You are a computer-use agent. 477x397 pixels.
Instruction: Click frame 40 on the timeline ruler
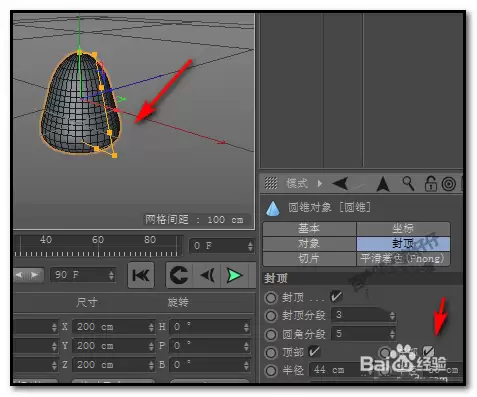click(x=46, y=240)
